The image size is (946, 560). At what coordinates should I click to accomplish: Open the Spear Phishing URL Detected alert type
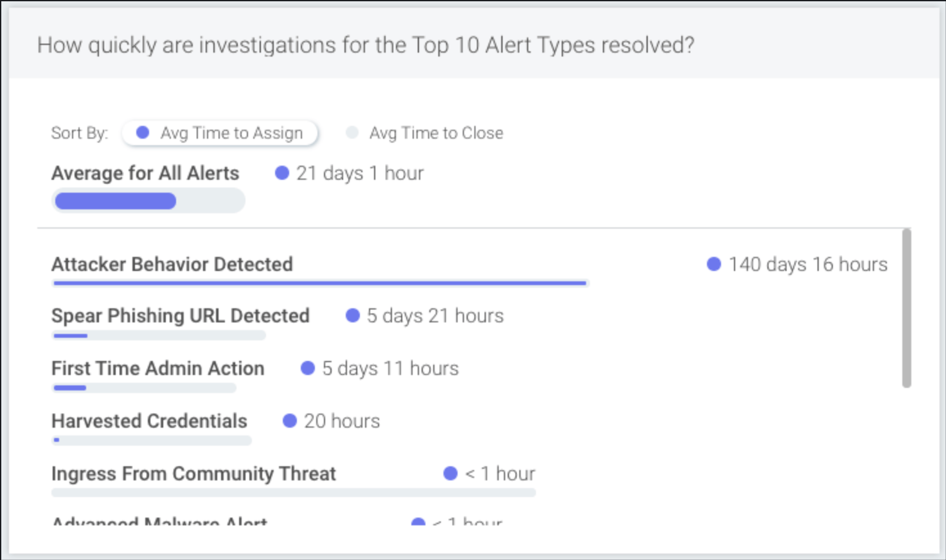180,315
